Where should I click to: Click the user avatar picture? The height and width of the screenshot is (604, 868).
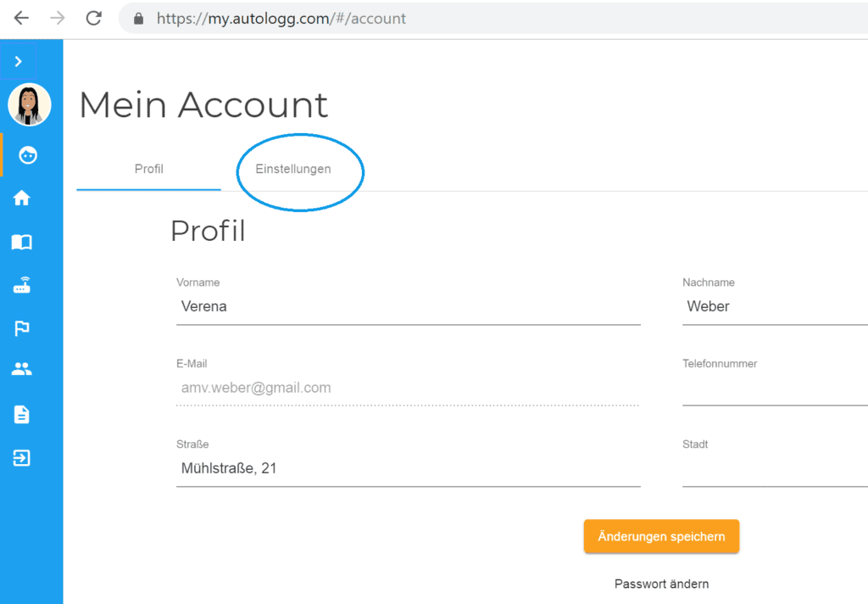click(x=30, y=105)
